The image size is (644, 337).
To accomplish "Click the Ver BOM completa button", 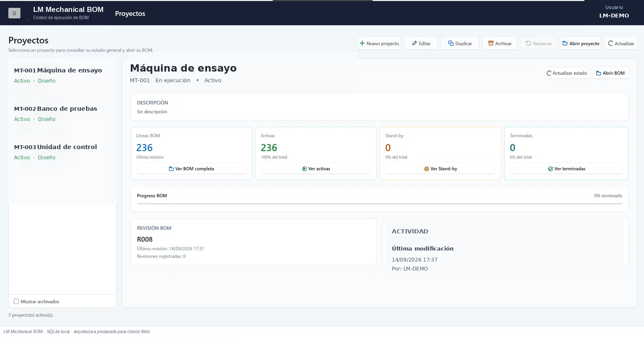I will click(x=191, y=169).
